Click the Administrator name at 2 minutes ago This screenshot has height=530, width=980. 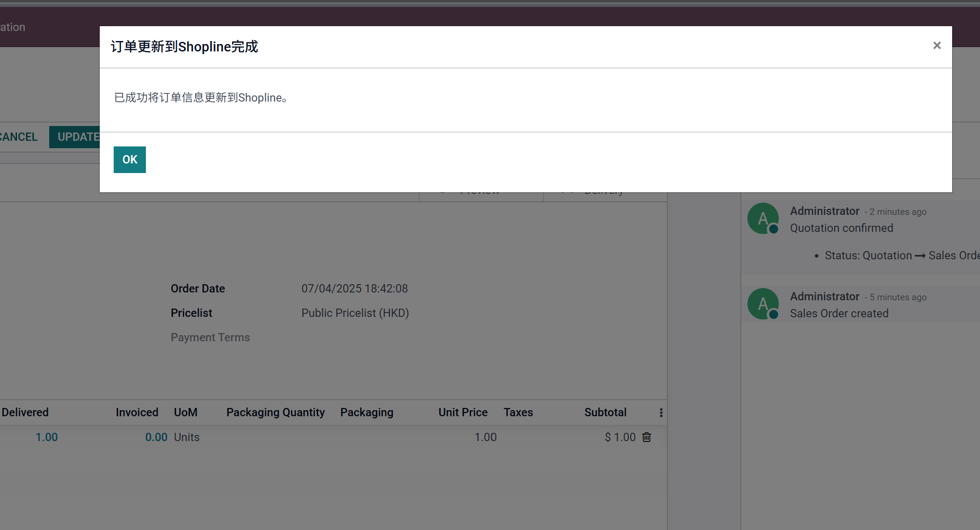pos(825,211)
